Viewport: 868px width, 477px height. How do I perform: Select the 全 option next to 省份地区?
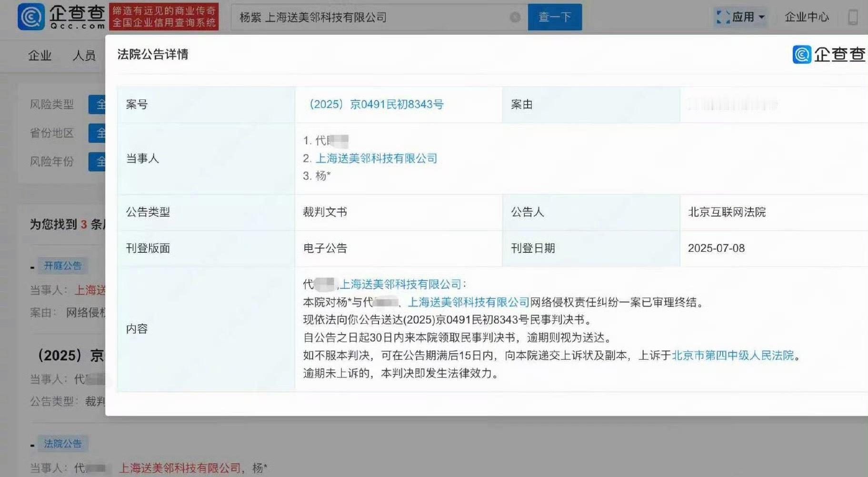pyautogui.click(x=97, y=133)
